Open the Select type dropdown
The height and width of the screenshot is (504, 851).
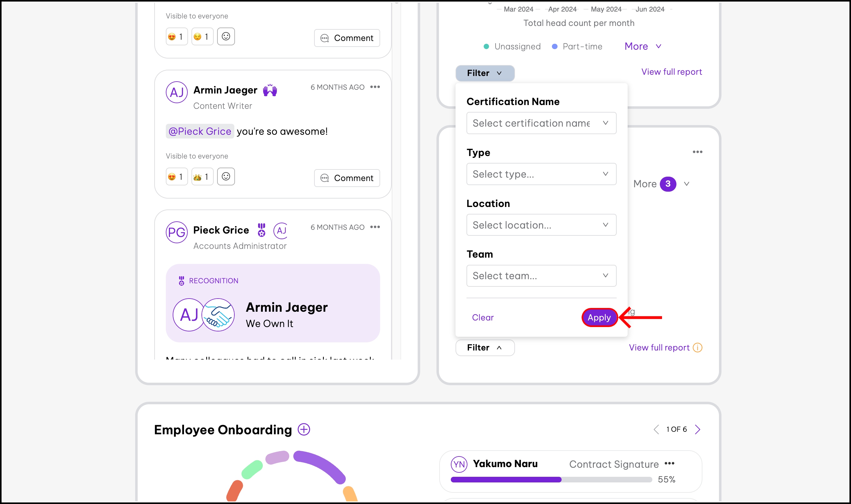(541, 174)
